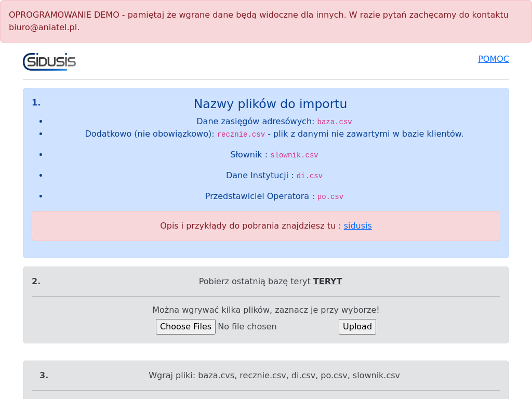Click the 'No file chosen' label
The height and width of the screenshot is (399, 532).
[x=247, y=327]
